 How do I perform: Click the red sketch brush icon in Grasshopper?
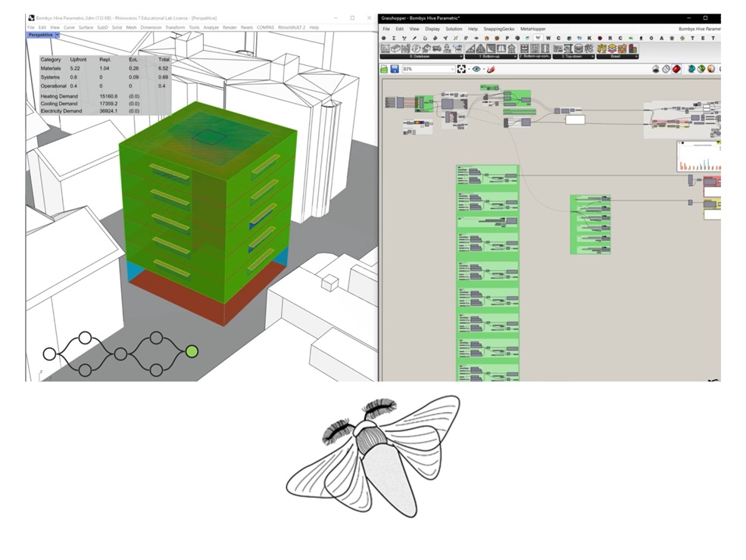point(491,69)
